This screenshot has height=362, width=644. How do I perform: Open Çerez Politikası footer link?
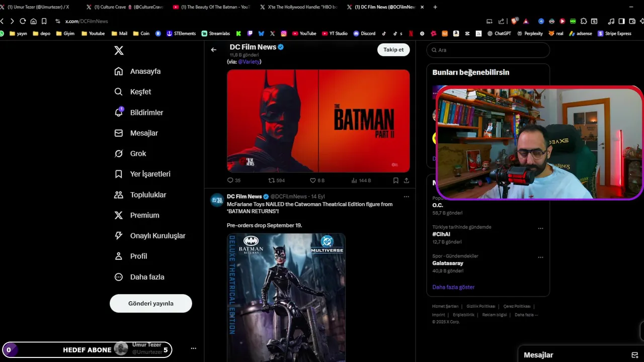[517, 306]
